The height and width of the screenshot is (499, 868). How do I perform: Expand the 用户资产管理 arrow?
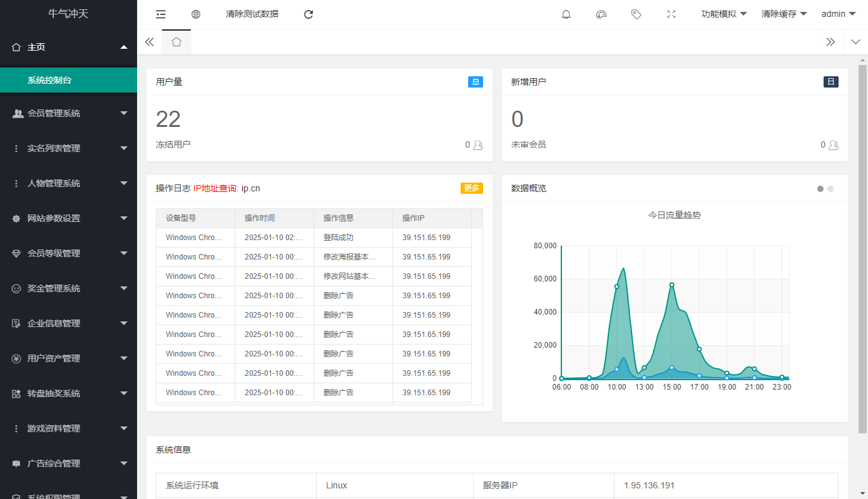tap(124, 358)
